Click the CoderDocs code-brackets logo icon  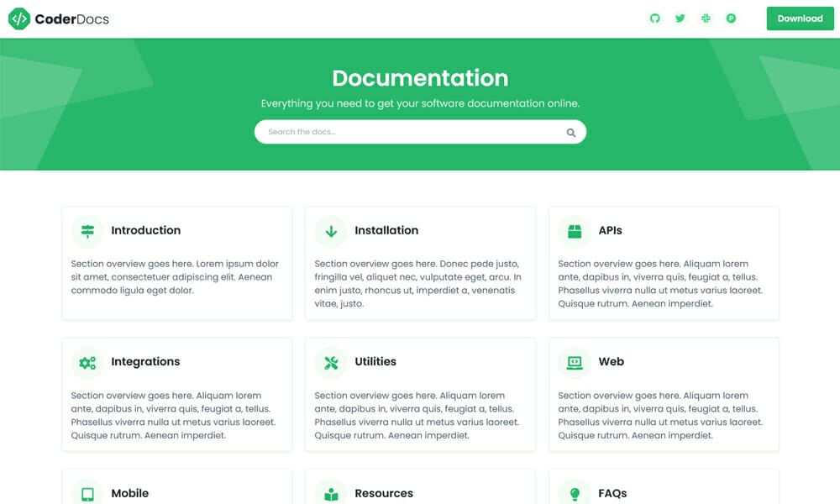[18, 18]
